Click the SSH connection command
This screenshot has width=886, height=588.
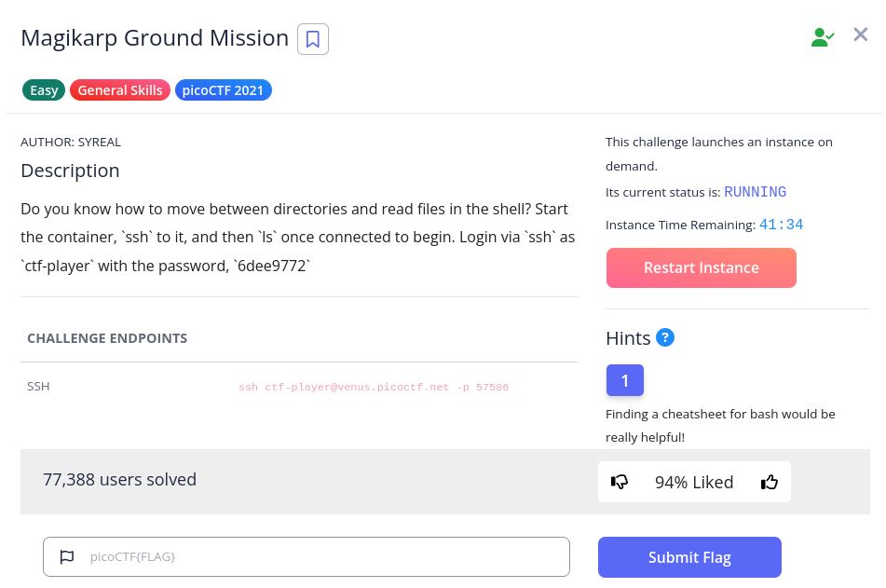pos(373,387)
